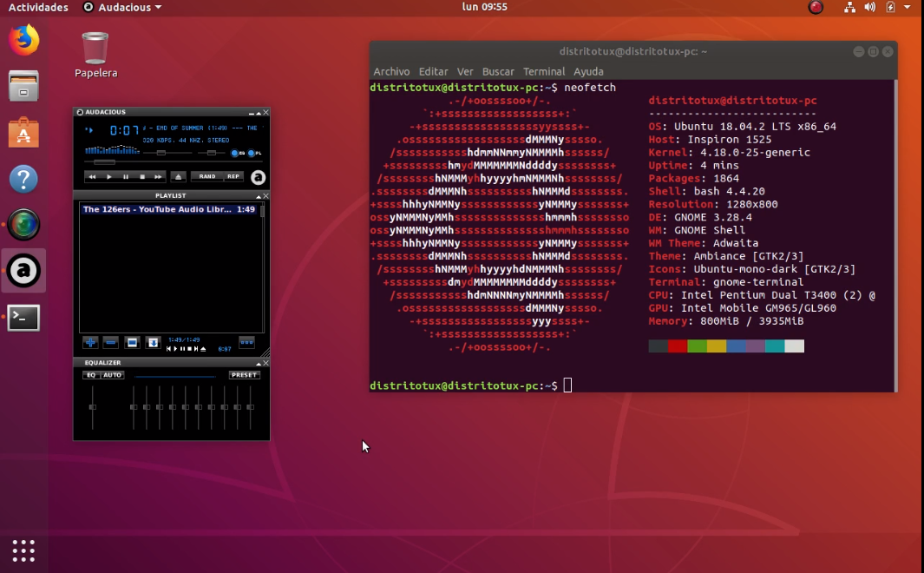Toggle playlist window with PL round button
The width and height of the screenshot is (924, 573).
[251, 153]
